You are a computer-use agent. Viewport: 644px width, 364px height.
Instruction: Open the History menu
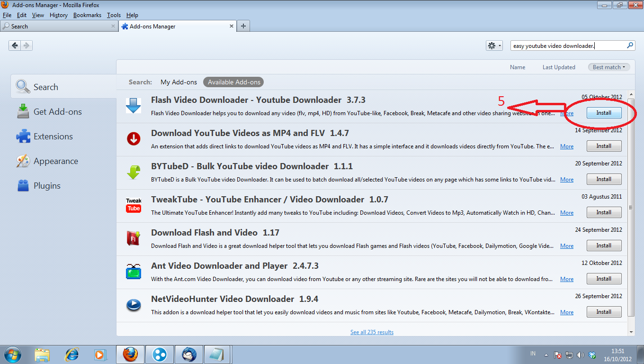pos(59,15)
